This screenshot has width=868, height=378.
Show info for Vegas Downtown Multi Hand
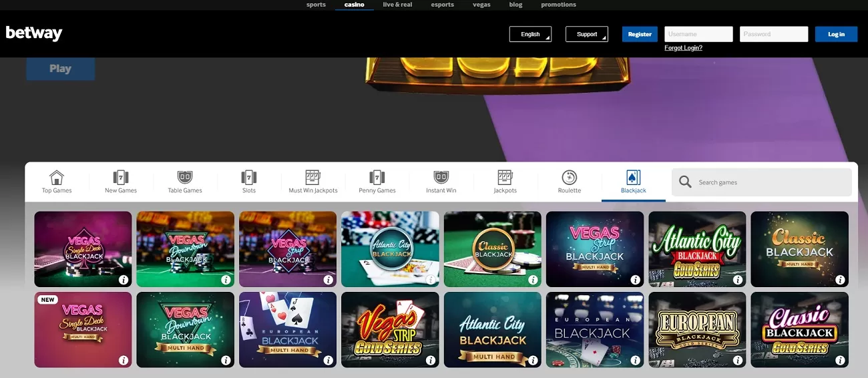(x=226, y=360)
